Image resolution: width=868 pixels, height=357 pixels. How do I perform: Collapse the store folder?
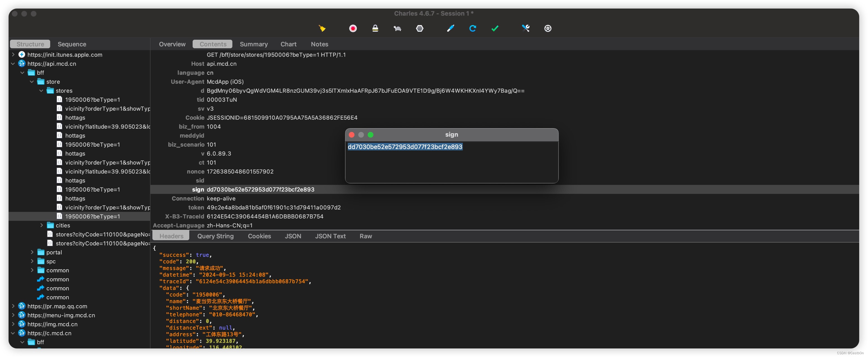pyautogui.click(x=32, y=81)
